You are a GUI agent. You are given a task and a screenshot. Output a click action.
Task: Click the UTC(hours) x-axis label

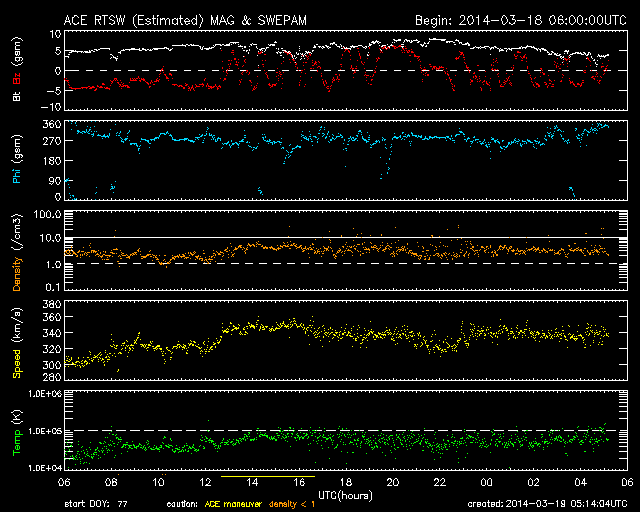345,494
